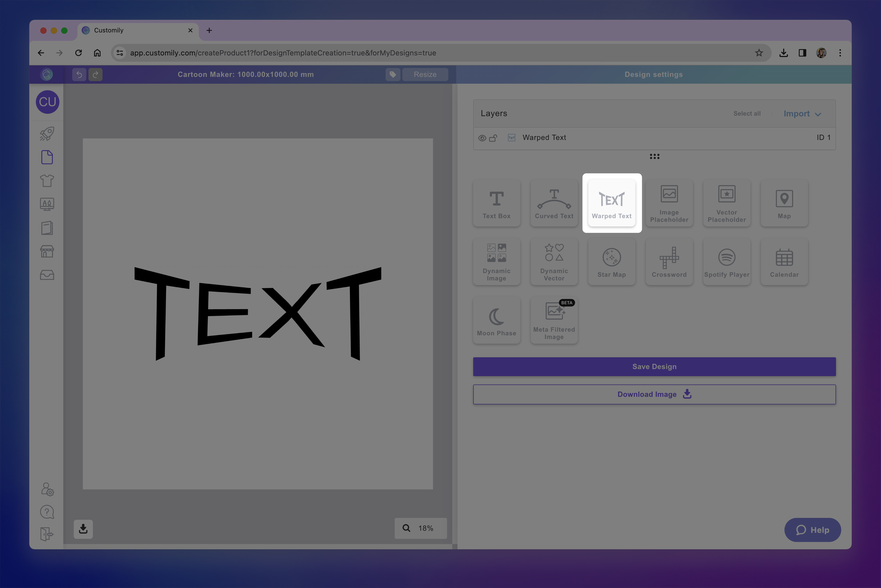Toggle visibility of Warped Text layer

tap(482, 138)
